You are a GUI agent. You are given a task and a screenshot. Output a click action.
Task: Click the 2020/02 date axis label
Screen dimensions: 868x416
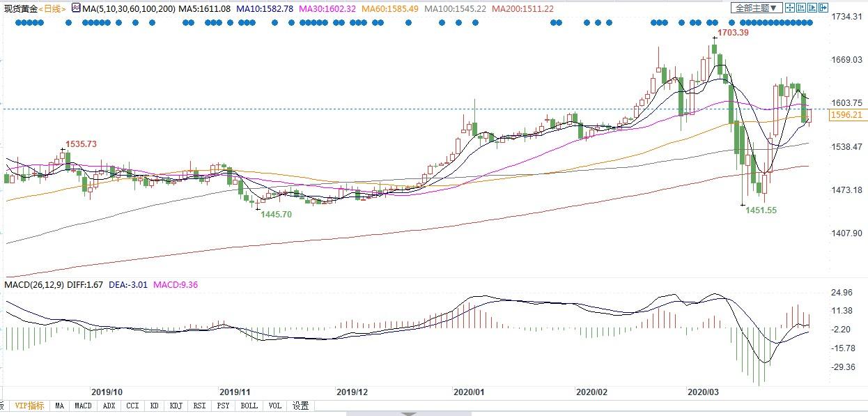click(593, 392)
